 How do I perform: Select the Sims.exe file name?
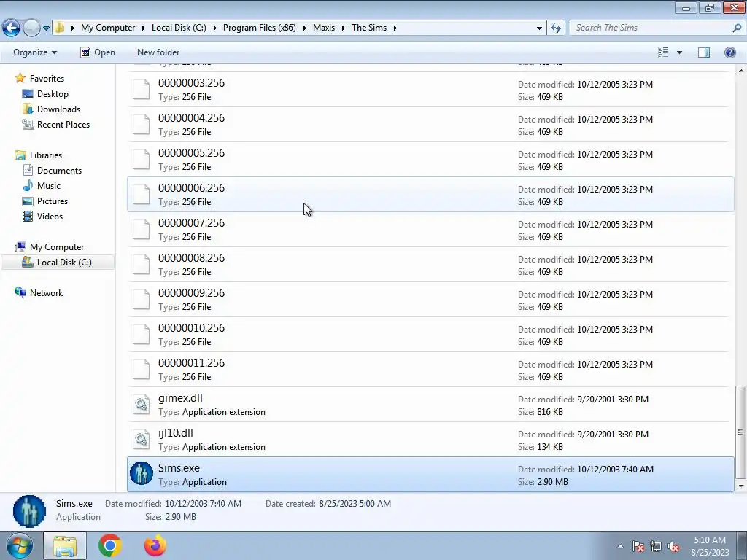(179, 468)
